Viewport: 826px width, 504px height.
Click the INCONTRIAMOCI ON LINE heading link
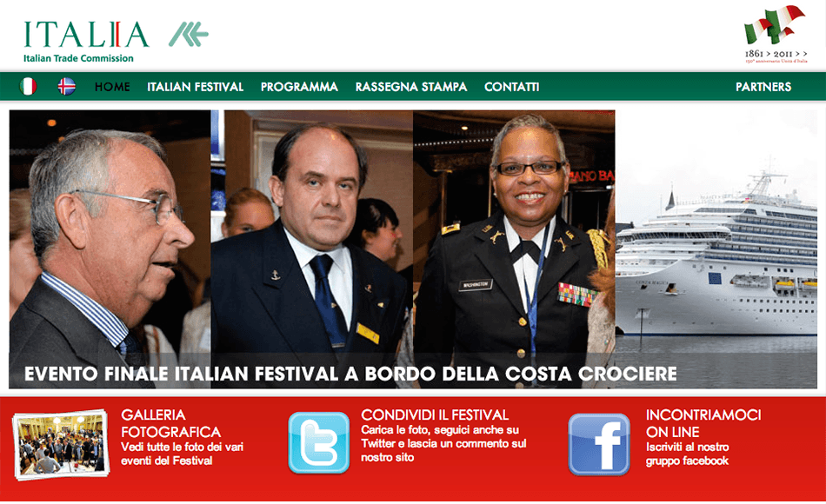[x=703, y=423]
